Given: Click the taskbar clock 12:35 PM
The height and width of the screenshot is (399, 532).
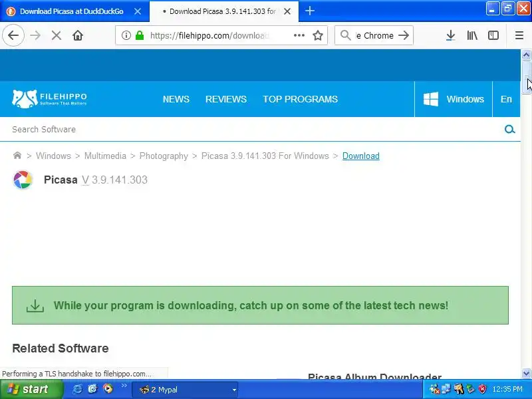Looking at the screenshot, I should 507,389.
